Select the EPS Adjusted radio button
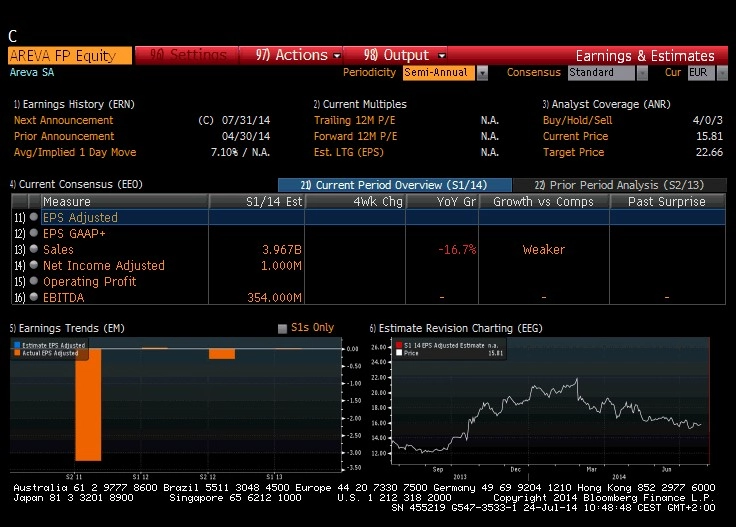 point(34,217)
